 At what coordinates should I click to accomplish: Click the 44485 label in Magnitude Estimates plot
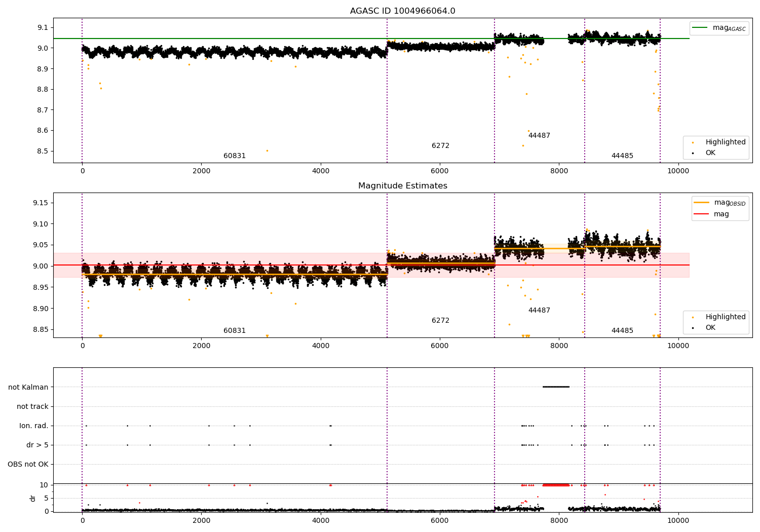(622, 331)
